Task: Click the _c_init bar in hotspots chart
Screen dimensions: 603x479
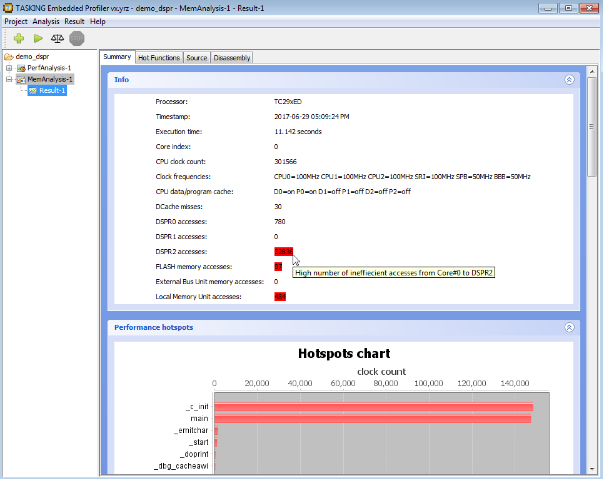Action: point(373,407)
